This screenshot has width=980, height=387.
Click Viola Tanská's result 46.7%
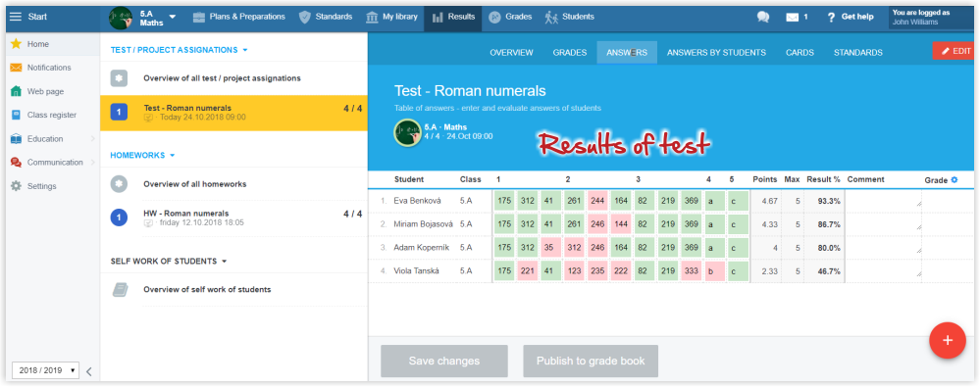pos(829,271)
